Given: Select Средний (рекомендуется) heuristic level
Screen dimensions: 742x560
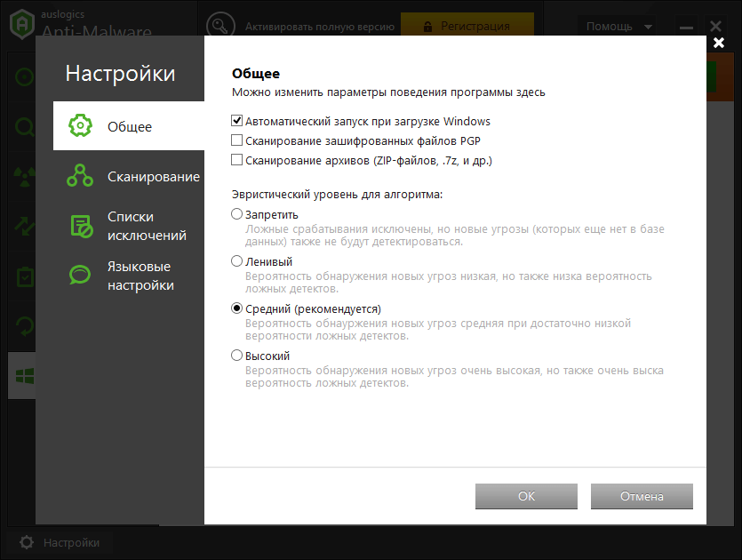Looking at the screenshot, I should click(x=236, y=308).
